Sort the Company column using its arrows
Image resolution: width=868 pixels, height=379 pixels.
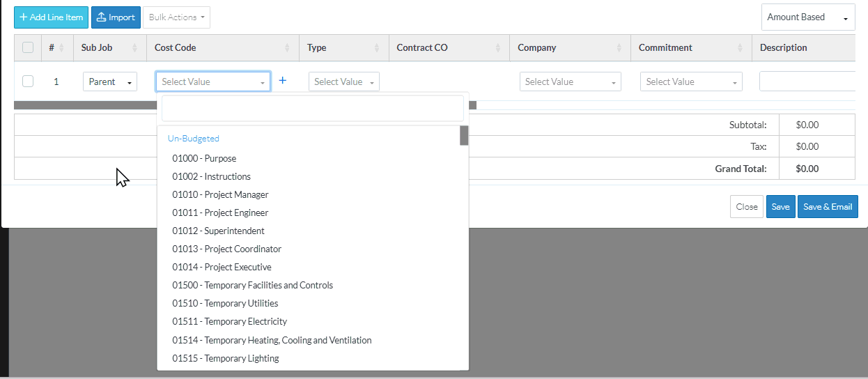[619, 48]
